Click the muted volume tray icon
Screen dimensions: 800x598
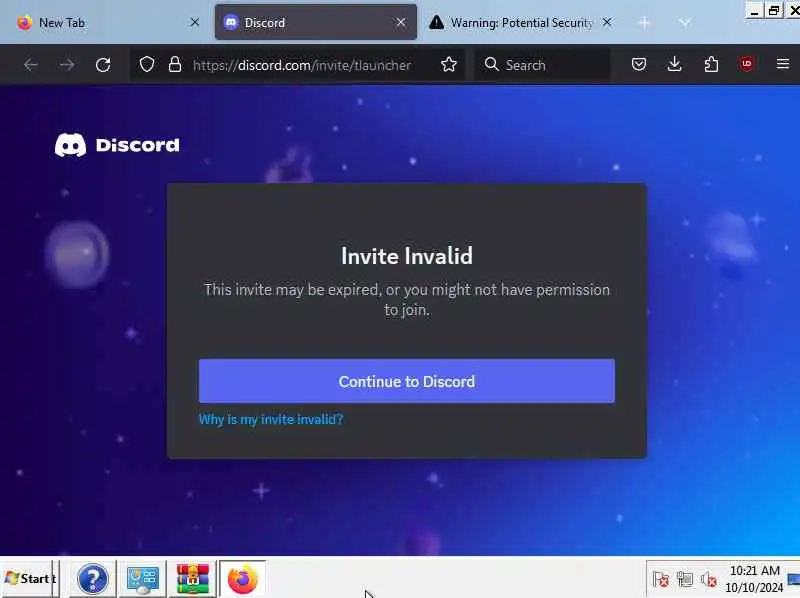tap(709, 580)
